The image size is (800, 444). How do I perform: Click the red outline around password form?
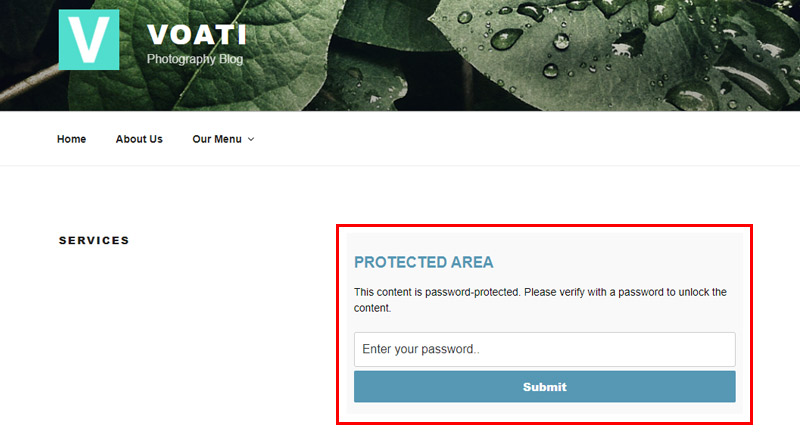(544, 226)
